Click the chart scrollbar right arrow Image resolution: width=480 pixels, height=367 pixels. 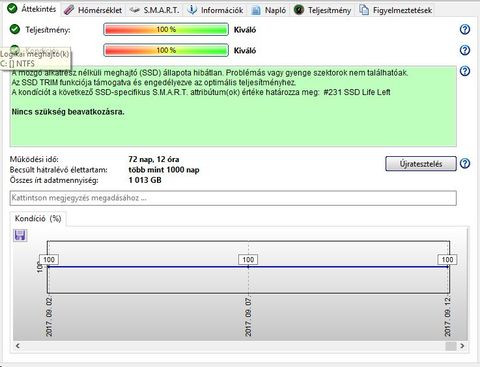point(462,346)
